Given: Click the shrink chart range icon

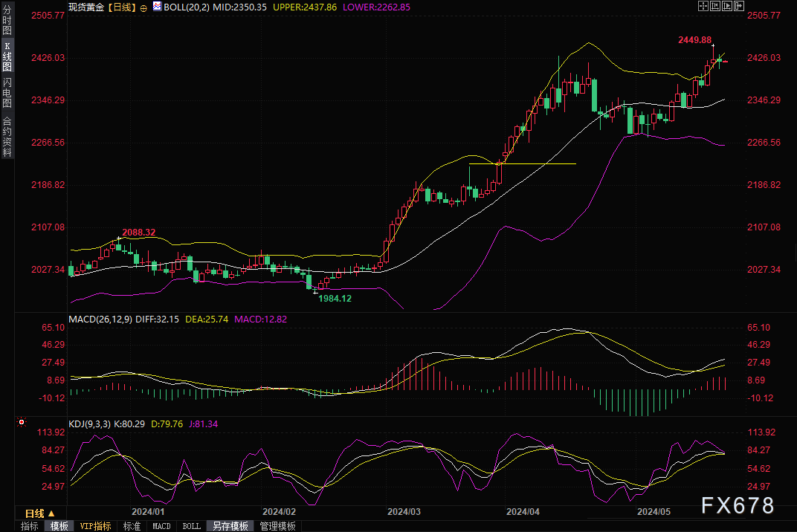Looking at the screenshot, I should tap(717, 6).
